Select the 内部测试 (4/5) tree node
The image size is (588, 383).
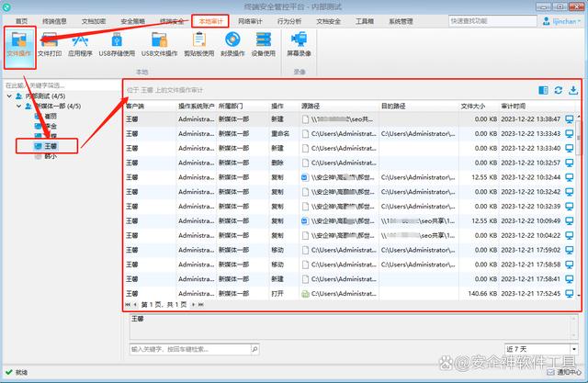(45, 96)
